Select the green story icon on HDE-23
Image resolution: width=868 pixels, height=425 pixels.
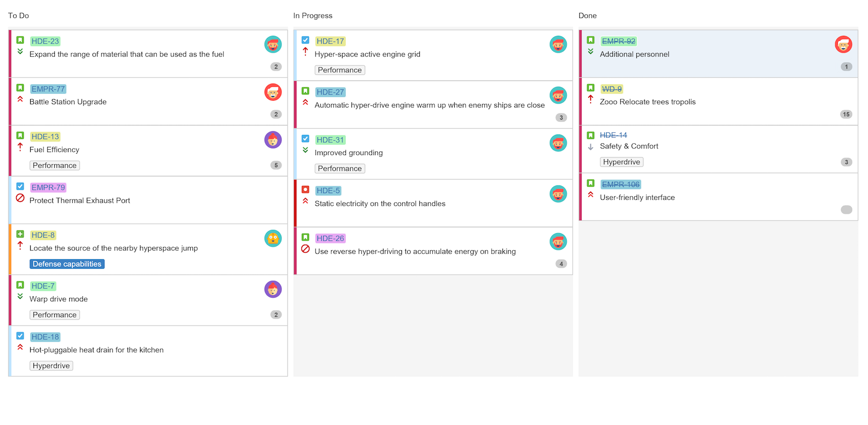(x=20, y=40)
